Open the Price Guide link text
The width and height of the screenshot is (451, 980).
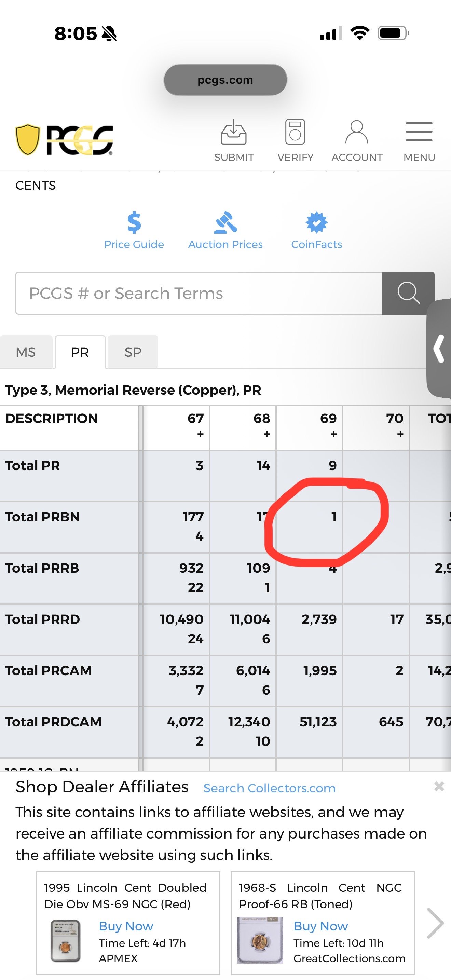(x=134, y=244)
